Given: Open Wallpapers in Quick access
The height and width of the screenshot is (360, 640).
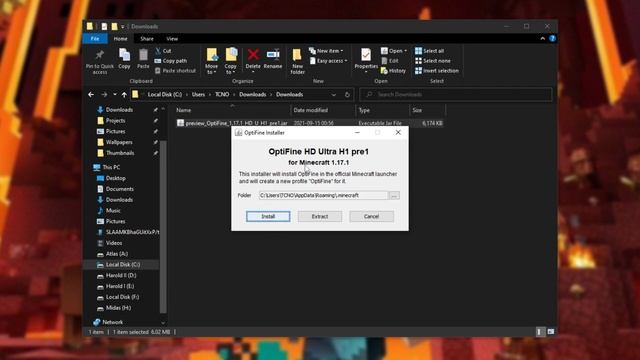Looking at the screenshot, I should tap(119, 142).
